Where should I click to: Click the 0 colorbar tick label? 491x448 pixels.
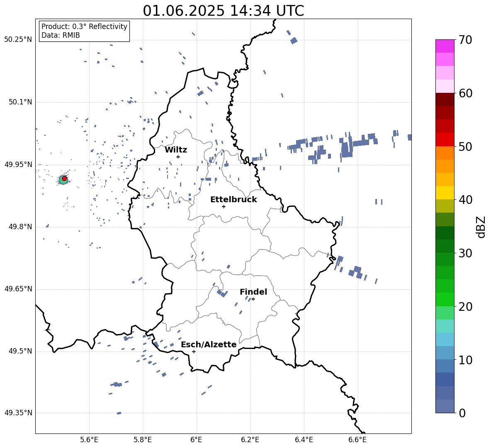[462, 413]
